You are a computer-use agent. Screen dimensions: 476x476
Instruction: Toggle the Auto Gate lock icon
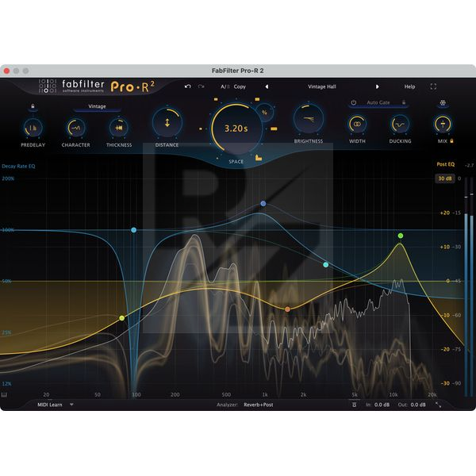(404, 102)
